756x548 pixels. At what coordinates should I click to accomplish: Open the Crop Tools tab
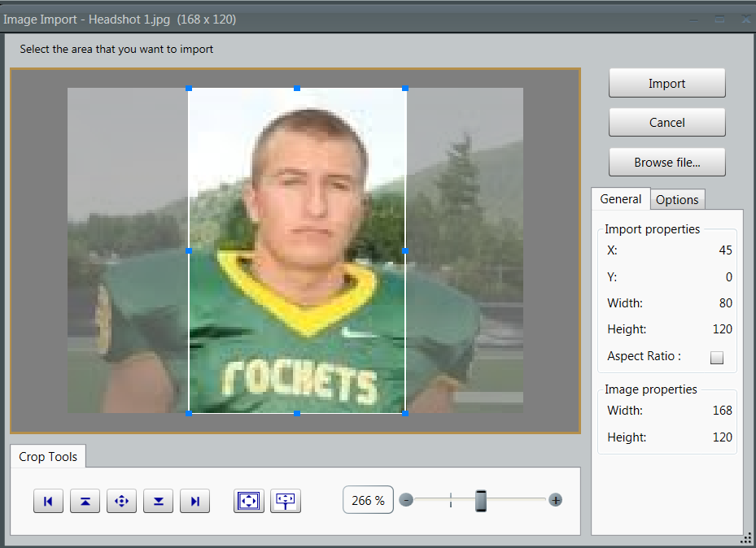(x=47, y=456)
